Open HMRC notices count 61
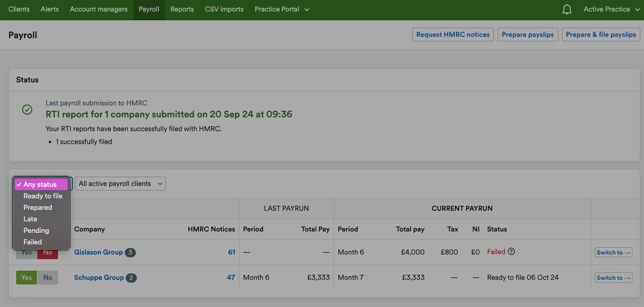Image resolution: width=644 pixels, height=307 pixels. point(232,252)
